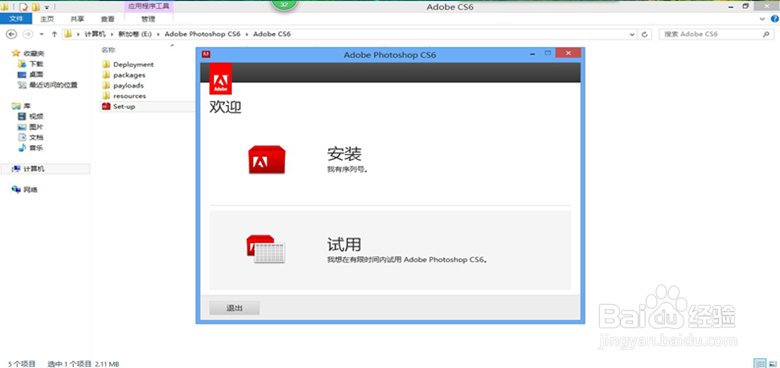
Task: Open the recent locations dropdown arrow
Action: (41, 34)
